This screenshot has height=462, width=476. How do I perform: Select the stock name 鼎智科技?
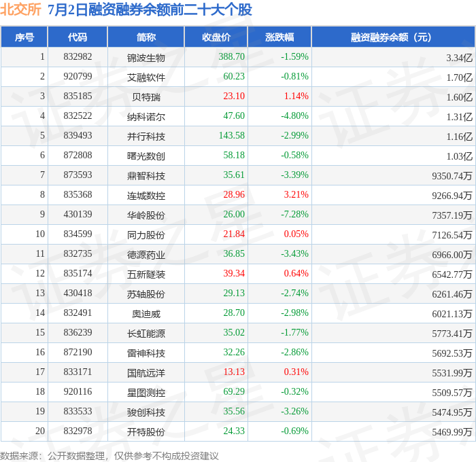click(x=146, y=176)
